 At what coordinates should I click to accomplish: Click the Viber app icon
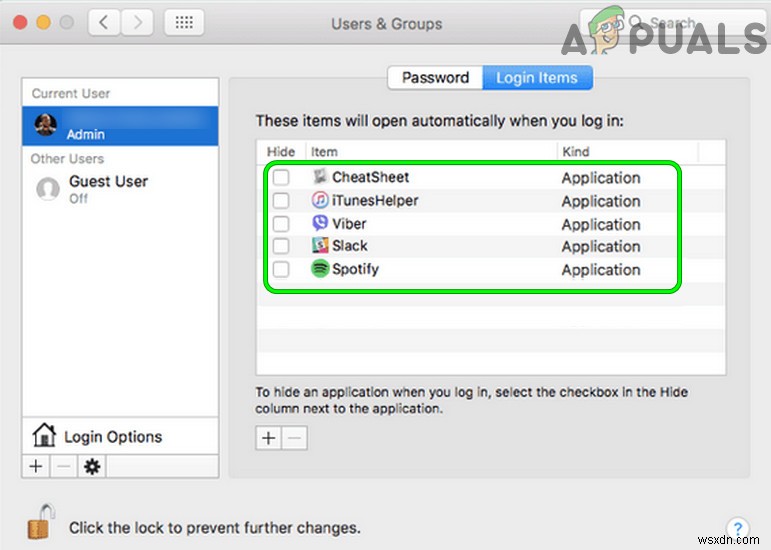point(320,223)
